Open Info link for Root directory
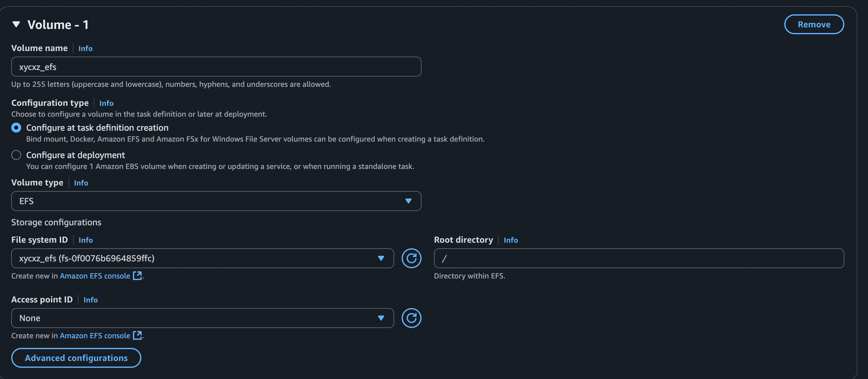This screenshot has height=379, width=868. click(511, 240)
